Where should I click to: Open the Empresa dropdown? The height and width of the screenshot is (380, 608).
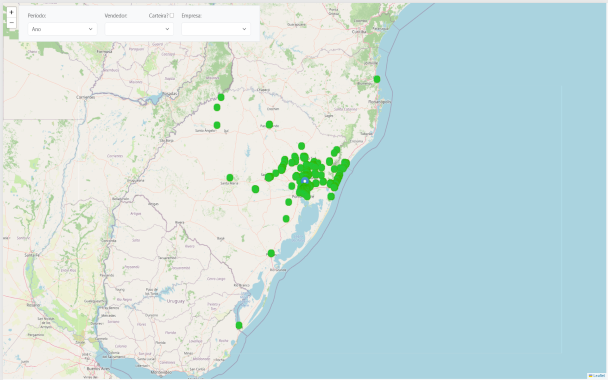216,29
